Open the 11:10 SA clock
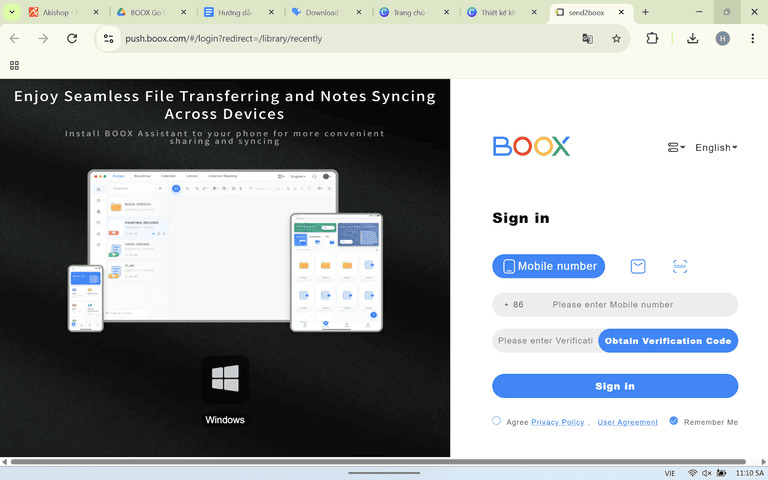Image resolution: width=768 pixels, height=480 pixels. point(749,473)
